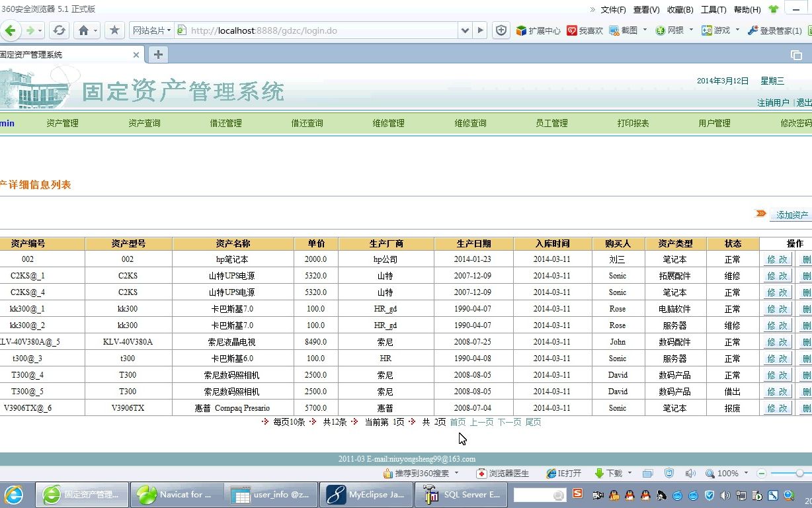Switch to the 维修管理 navigation menu
The height and width of the screenshot is (508, 812).
click(388, 123)
